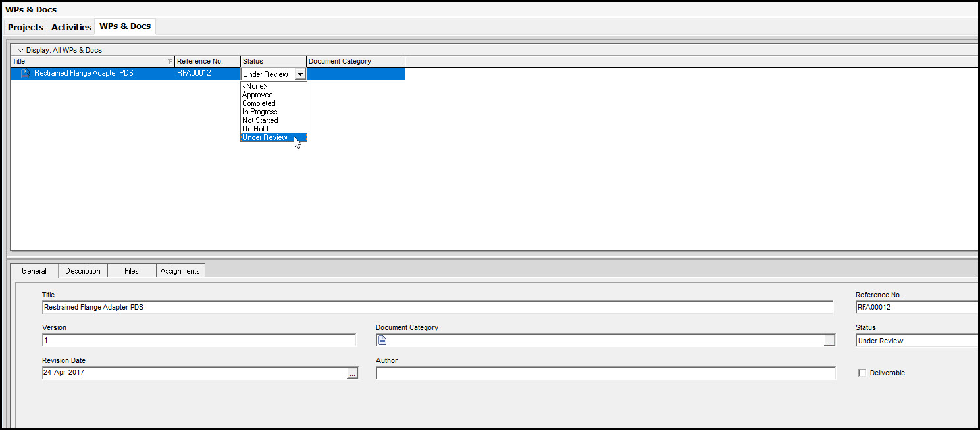Open the Document Category browse ellipsis button
The height and width of the screenshot is (430, 980).
(x=829, y=340)
